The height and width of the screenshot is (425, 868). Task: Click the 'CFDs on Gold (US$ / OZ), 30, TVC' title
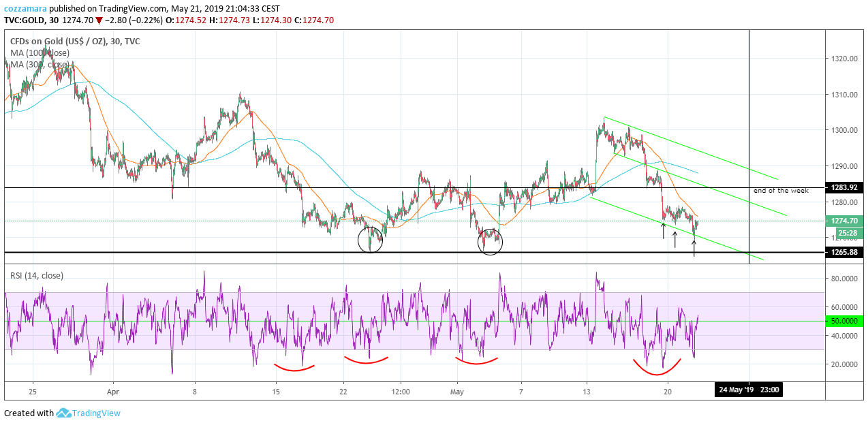pos(75,41)
